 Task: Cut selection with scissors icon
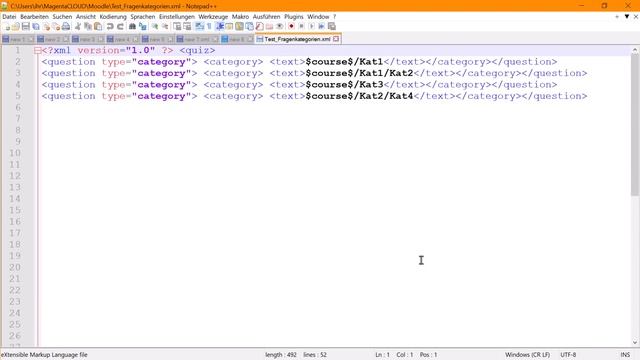tap(78, 27)
